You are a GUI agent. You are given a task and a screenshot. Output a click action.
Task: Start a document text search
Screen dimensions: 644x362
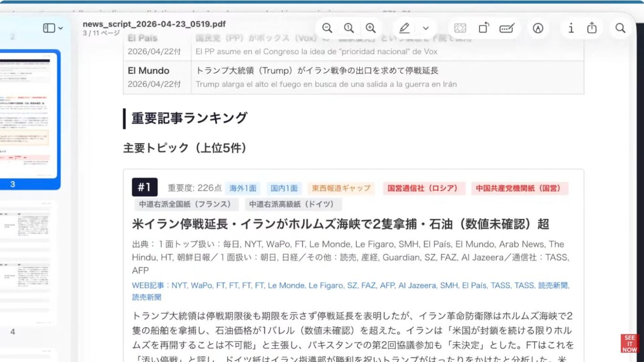tap(620, 28)
